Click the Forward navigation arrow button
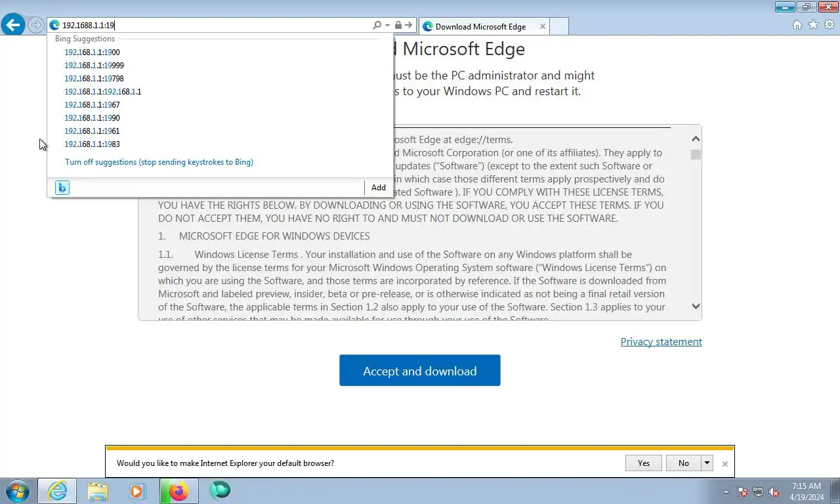 tap(36, 26)
